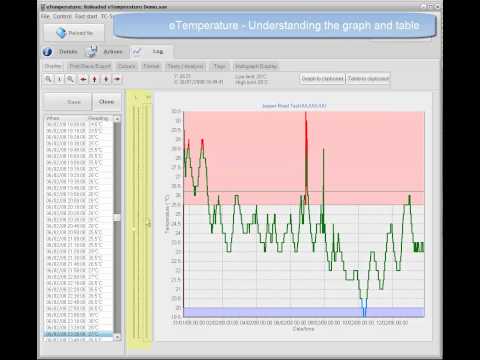Click the red up arrow pan icon

[x=95, y=79]
